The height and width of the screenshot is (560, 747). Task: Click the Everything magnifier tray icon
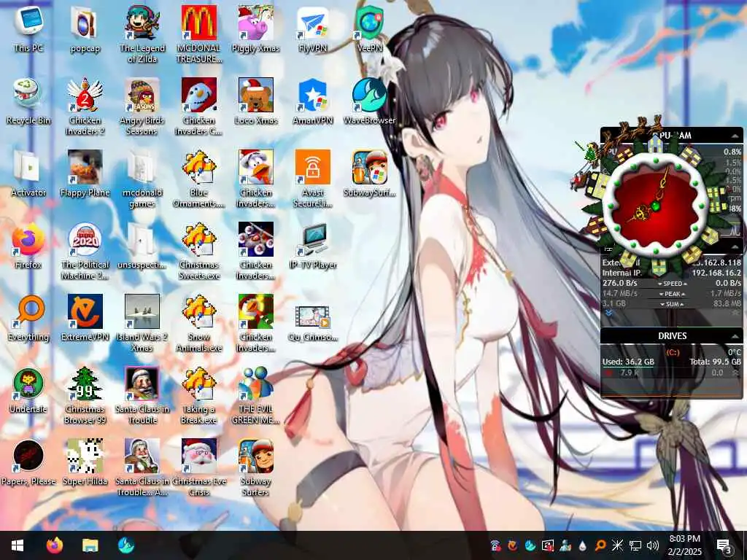point(600,545)
